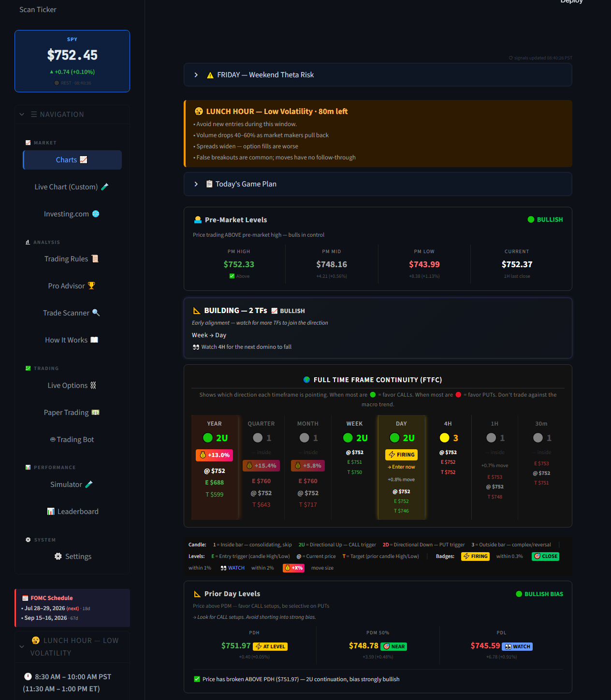
Task: Click the pencil icon beside Live Chart
Action: click(x=104, y=187)
